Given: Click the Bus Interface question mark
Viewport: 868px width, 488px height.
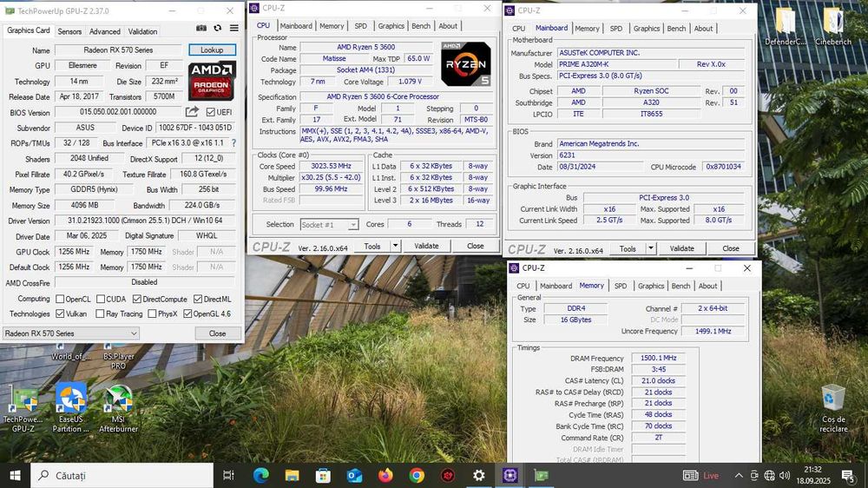Looking at the screenshot, I should (x=233, y=143).
